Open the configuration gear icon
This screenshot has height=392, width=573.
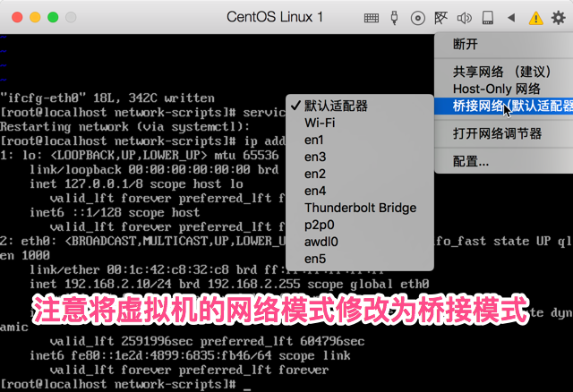point(559,18)
